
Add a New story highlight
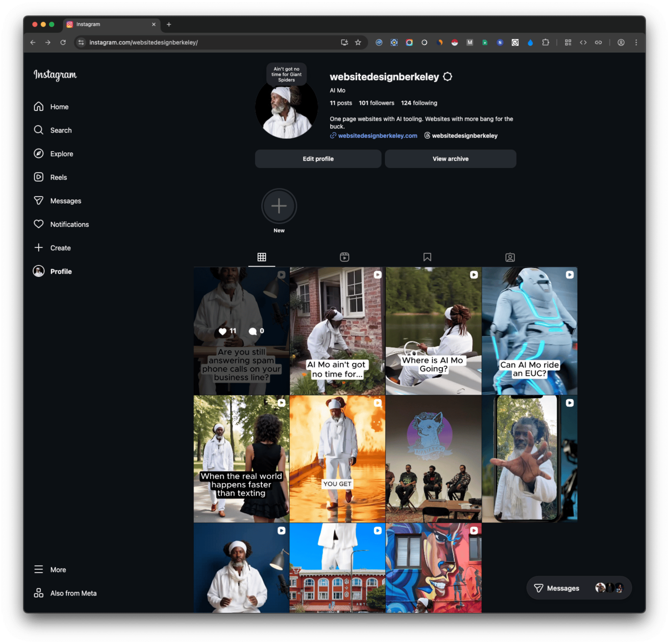point(279,206)
